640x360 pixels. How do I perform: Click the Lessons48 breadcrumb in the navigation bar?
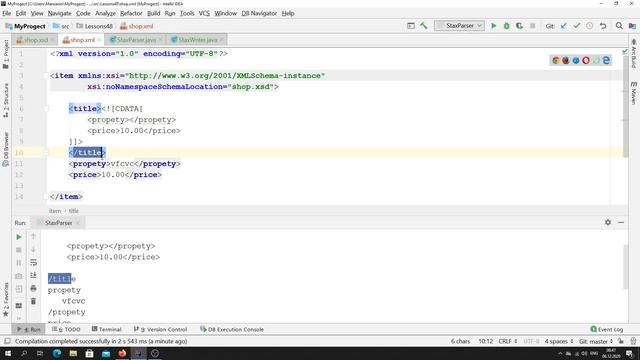pos(94,26)
